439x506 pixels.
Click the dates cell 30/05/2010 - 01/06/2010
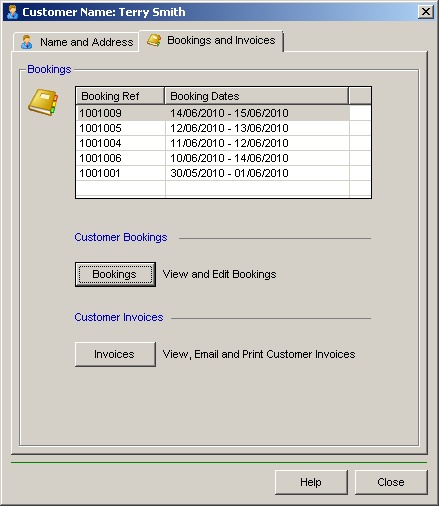click(229, 173)
